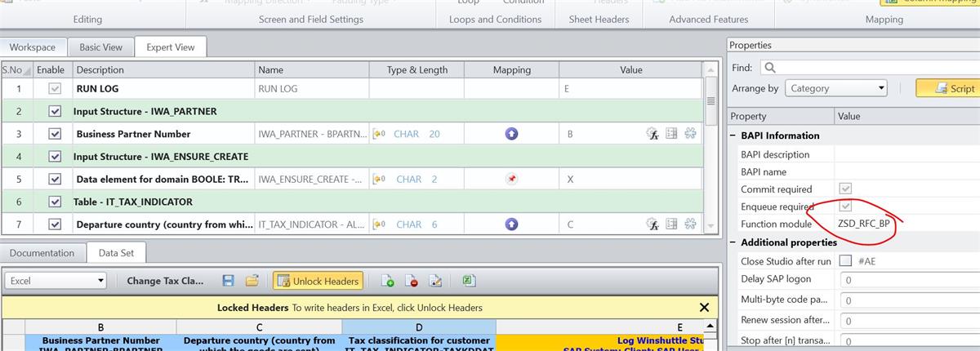This screenshot has width=980, height=351.
Task: Click edit sheet pencil icon
Action: coord(435,281)
